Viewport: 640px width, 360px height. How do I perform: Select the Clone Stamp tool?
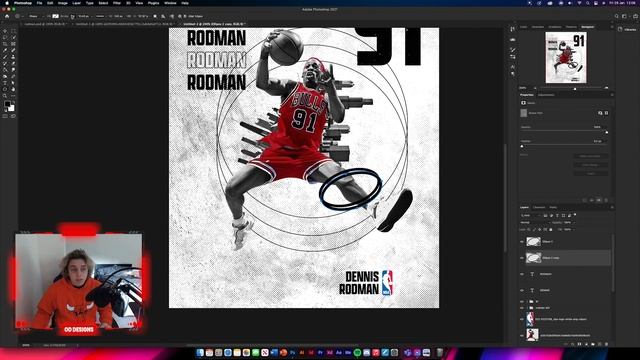(x=13, y=57)
